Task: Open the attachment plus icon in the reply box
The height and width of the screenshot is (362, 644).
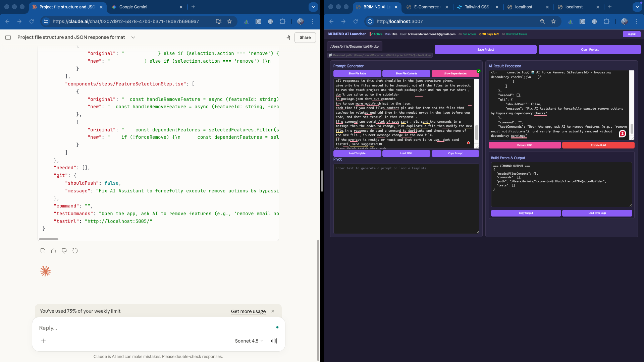Action: tap(43, 341)
